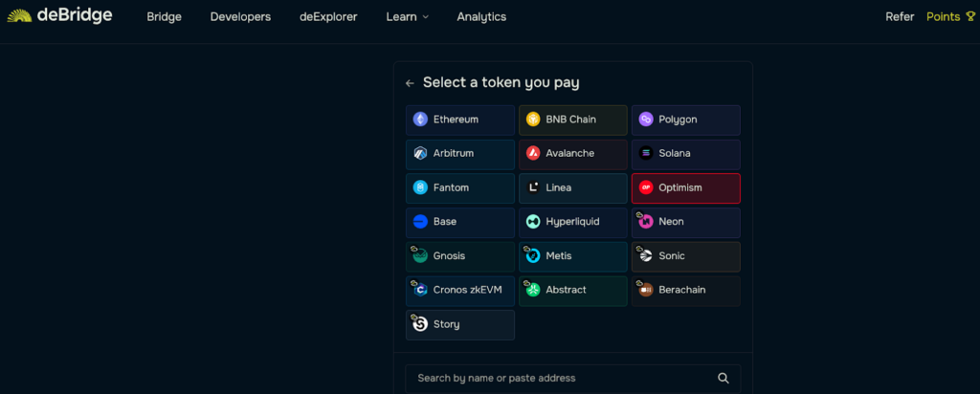Screen dimensions: 980x394
Task: Click the Optimism OP icon
Action: click(x=646, y=188)
